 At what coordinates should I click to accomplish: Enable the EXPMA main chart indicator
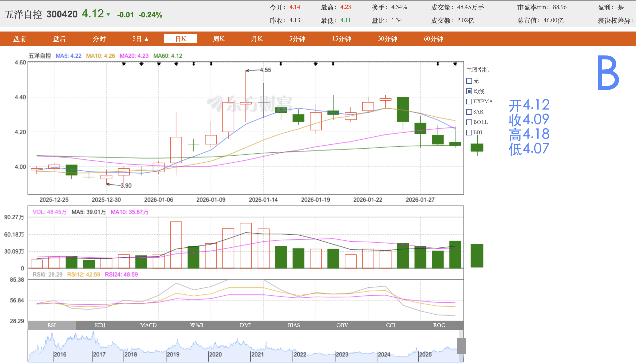469,102
